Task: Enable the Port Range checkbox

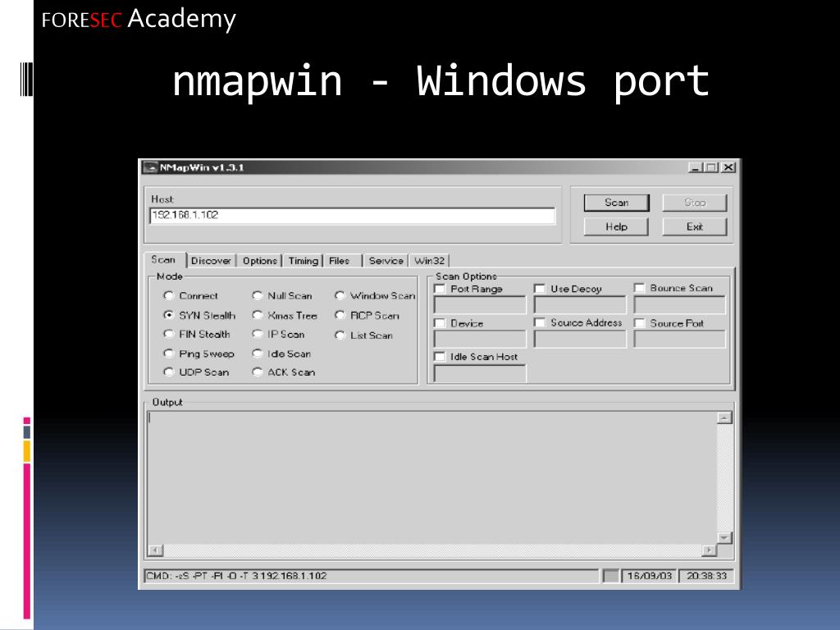Action: click(x=440, y=289)
